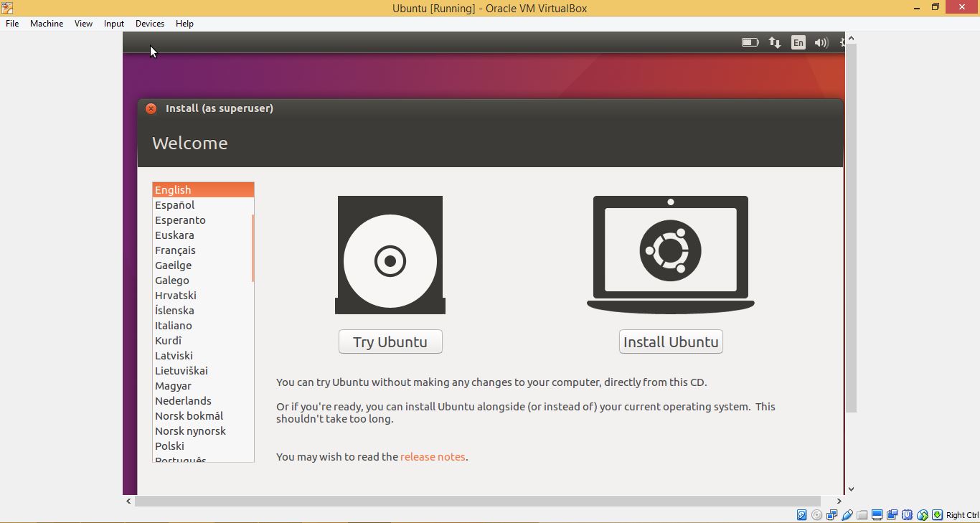Click the video capture icon in status bar
980x523 pixels.
pyautogui.click(x=892, y=514)
